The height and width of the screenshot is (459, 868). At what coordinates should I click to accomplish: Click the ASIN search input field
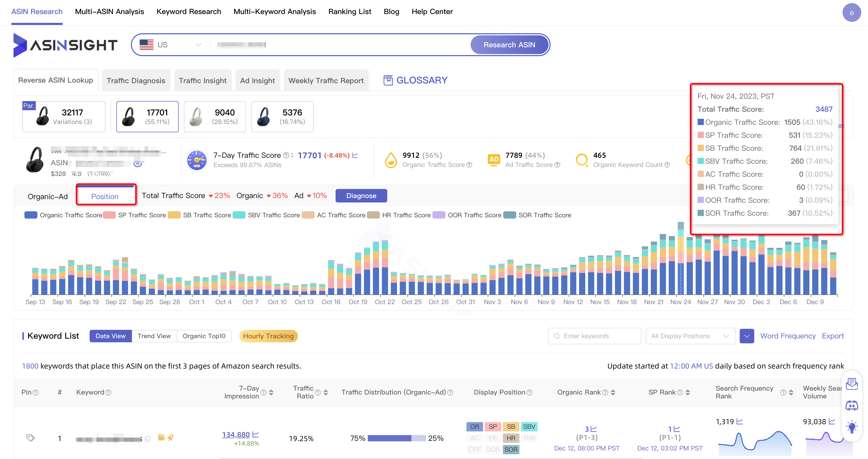tap(340, 45)
